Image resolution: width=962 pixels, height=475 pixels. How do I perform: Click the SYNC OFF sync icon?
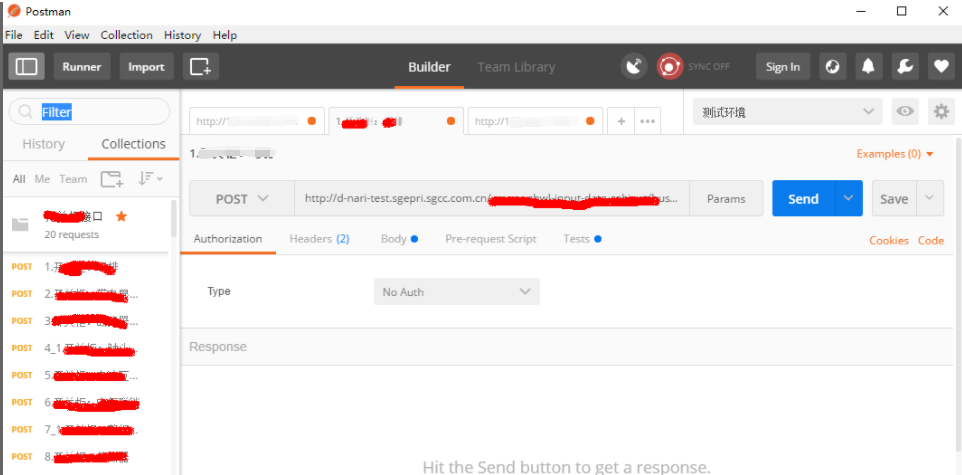[x=669, y=66]
